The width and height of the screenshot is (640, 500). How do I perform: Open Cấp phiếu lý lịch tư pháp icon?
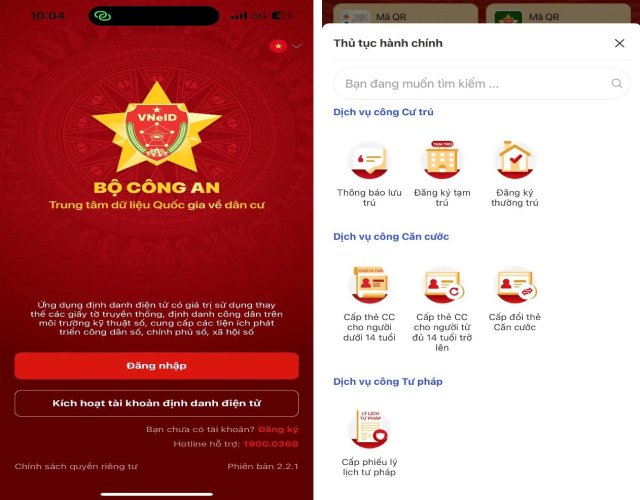[369, 429]
